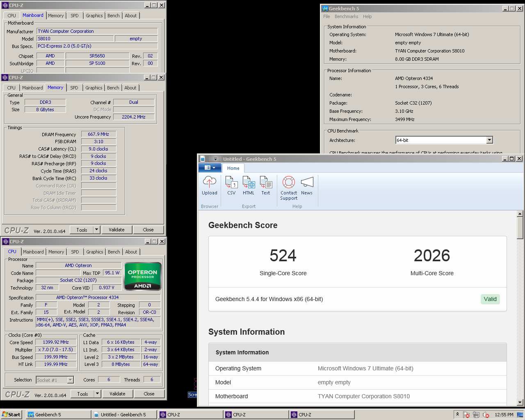Screen dimensions: 525x420
Task: Click the Single-Core Score value 524
Action: click(283, 256)
